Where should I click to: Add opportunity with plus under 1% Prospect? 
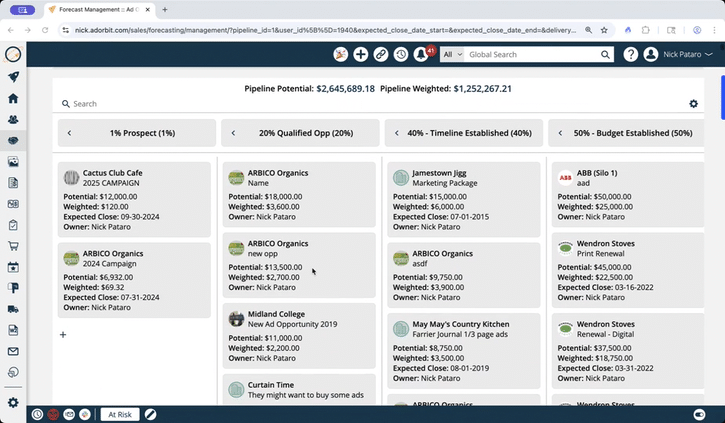63,335
